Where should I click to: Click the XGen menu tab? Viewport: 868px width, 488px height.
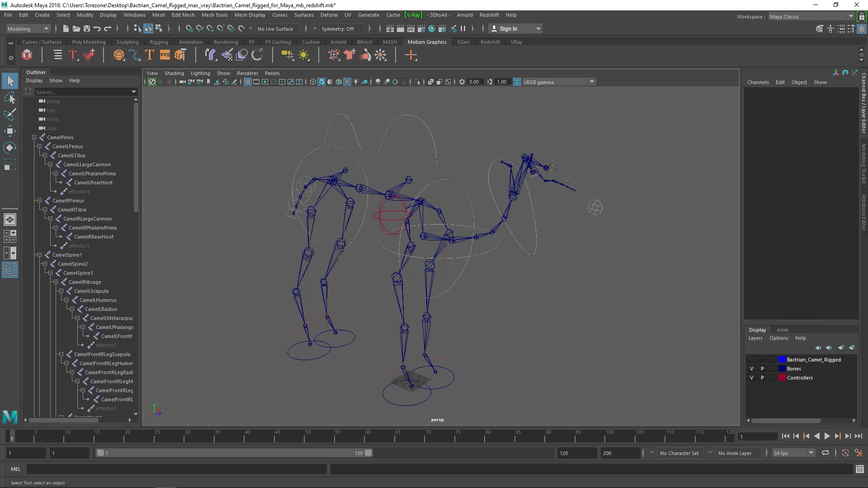tap(463, 42)
